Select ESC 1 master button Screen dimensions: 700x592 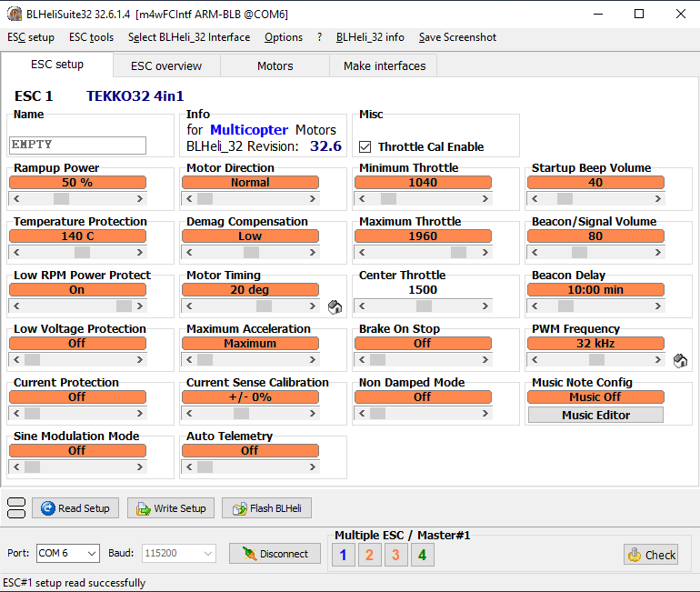pyautogui.click(x=344, y=555)
